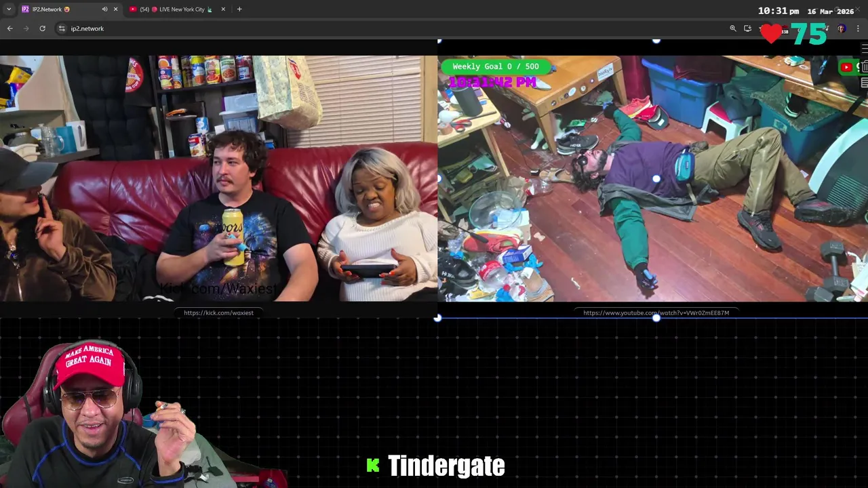Screen dimensions: 868x488
Task: Click the install app icon
Action: (x=747, y=28)
